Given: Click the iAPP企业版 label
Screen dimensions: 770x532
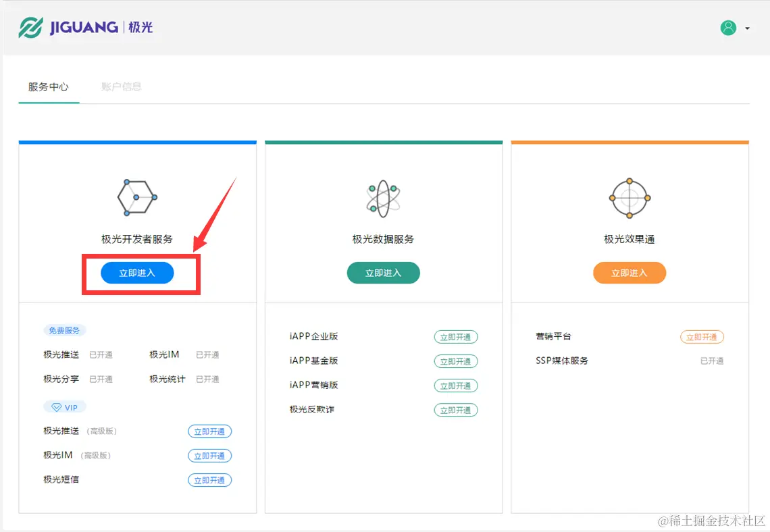Looking at the screenshot, I should point(314,336).
